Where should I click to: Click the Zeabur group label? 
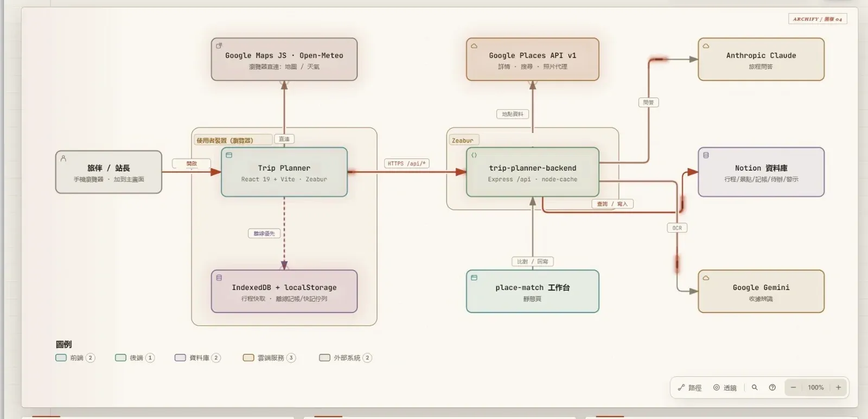coord(463,141)
